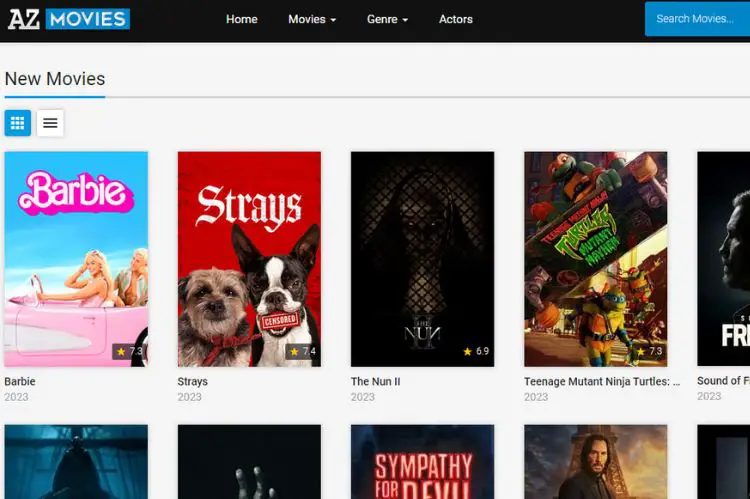This screenshot has width=750, height=499.
Task: Click the 6.9 star rating on The Nun II
Action: click(x=476, y=352)
